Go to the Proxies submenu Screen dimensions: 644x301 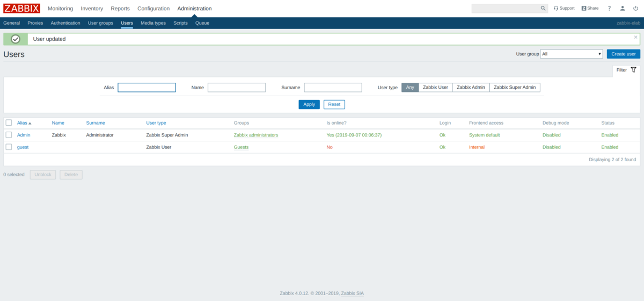pos(35,23)
